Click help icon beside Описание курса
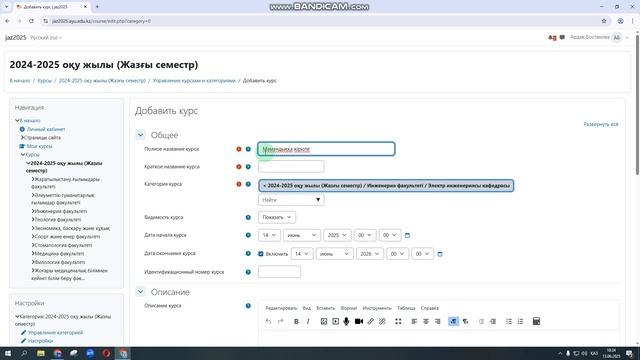 tap(248, 306)
